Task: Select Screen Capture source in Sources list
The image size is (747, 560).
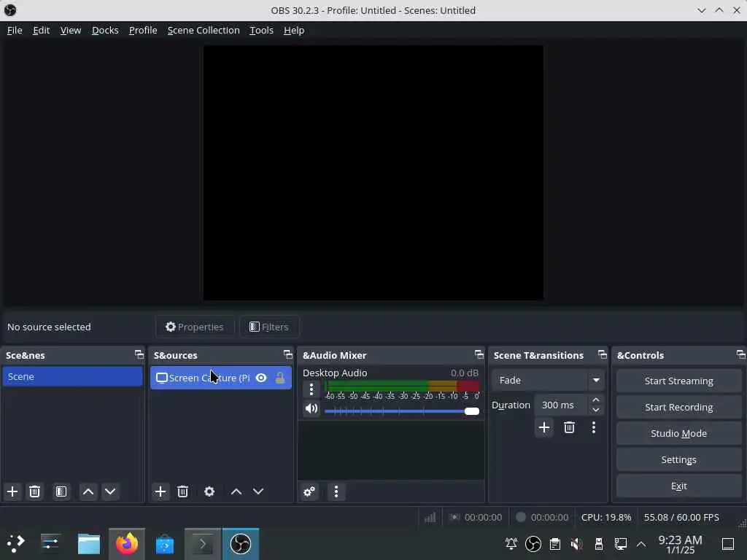Action: click(x=221, y=378)
